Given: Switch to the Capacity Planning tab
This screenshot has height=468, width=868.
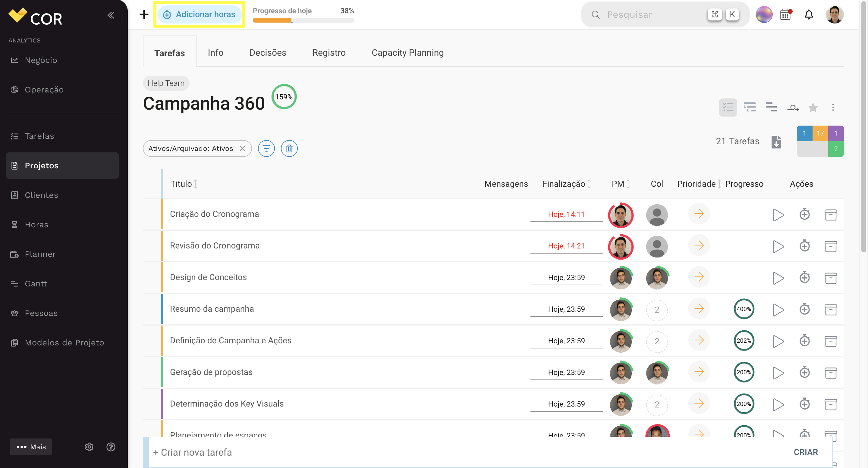Looking at the screenshot, I should tap(407, 52).
